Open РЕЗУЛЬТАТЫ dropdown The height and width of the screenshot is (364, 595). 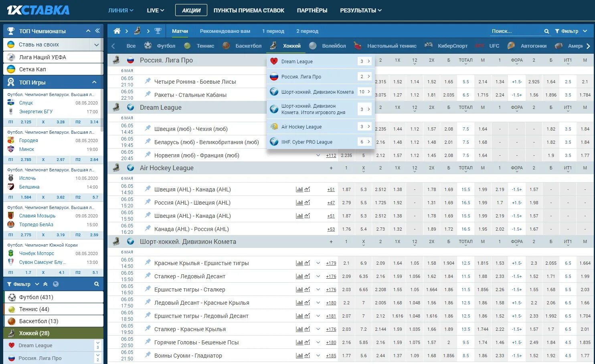tap(361, 10)
